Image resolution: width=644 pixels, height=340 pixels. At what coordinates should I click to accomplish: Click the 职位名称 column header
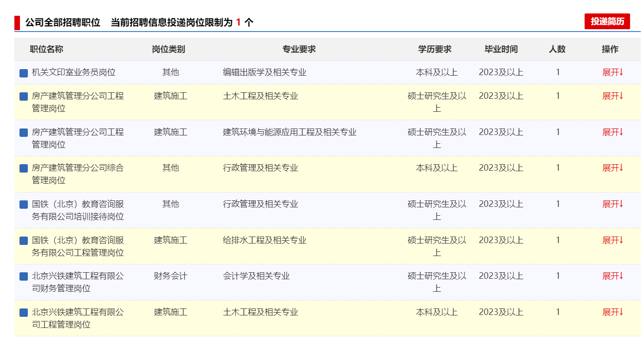[x=46, y=49]
